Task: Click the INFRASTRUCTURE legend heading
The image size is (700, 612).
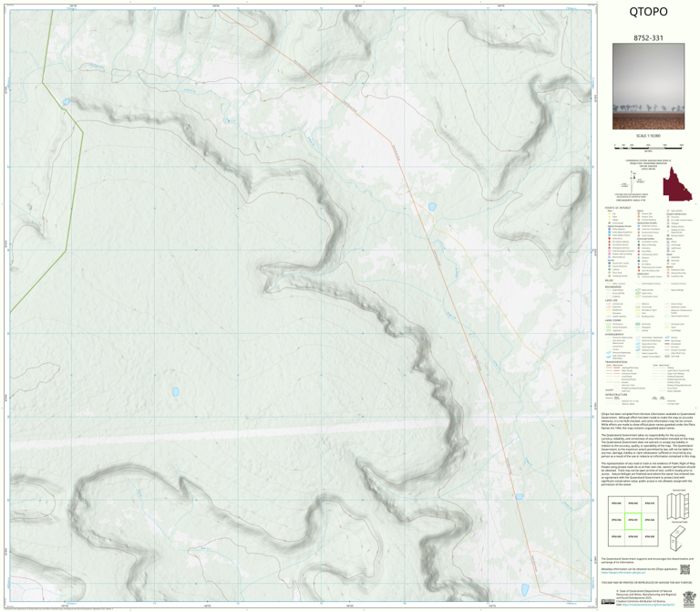Action: tap(615, 395)
